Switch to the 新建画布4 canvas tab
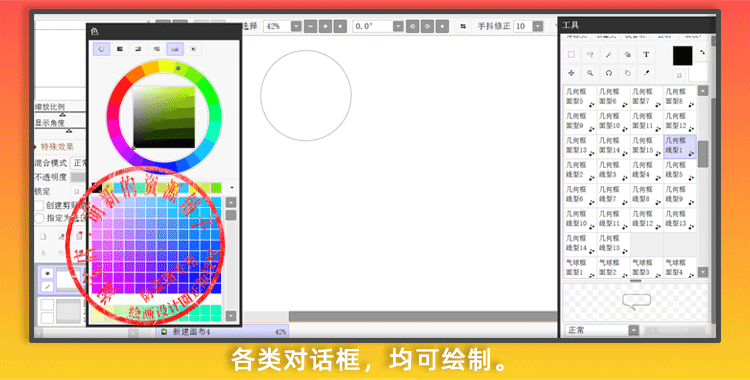 [x=222, y=331]
